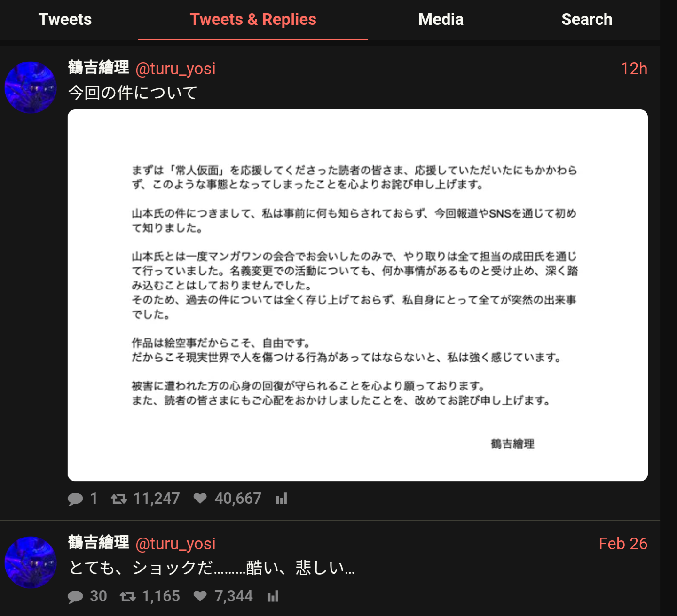Click display name 鶴吉繪理 on the 12h tweet
The image size is (677, 616).
point(99,68)
